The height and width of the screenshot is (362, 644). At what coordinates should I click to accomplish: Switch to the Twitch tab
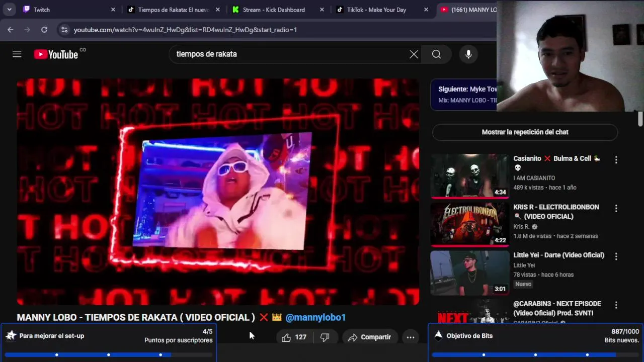pyautogui.click(x=68, y=10)
